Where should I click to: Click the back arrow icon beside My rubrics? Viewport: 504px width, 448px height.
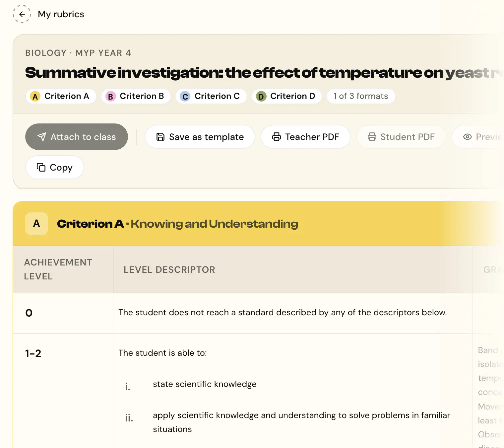coord(22,14)
